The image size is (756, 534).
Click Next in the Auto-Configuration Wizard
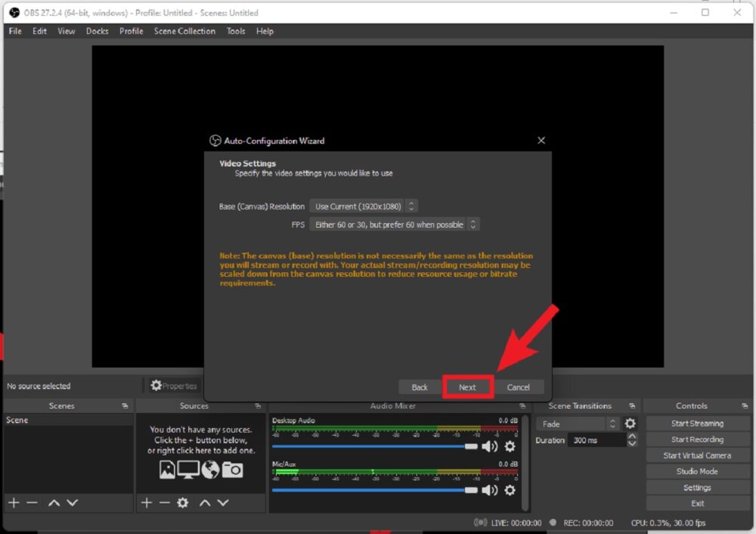[467, 387]
